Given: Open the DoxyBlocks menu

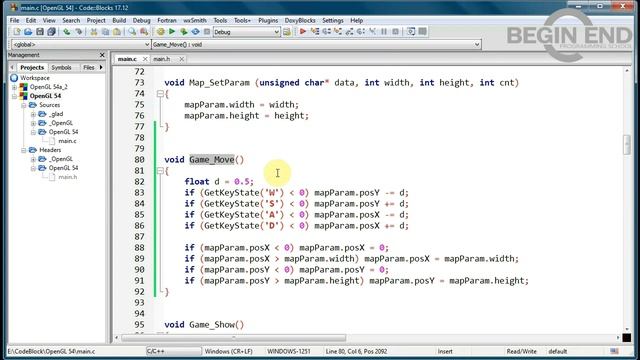Looking at the screenshot, I should coord(300,20).
